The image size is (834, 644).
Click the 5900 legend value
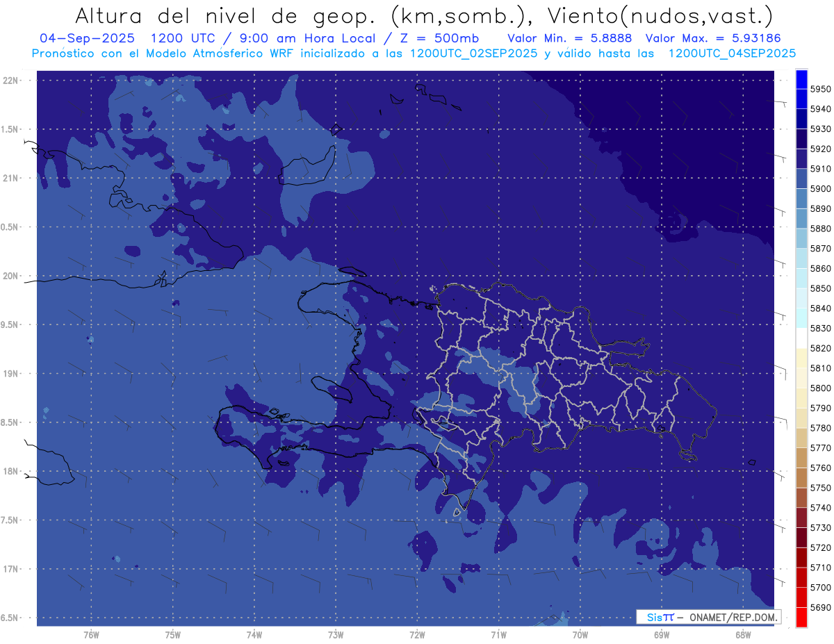click(820, 189)
